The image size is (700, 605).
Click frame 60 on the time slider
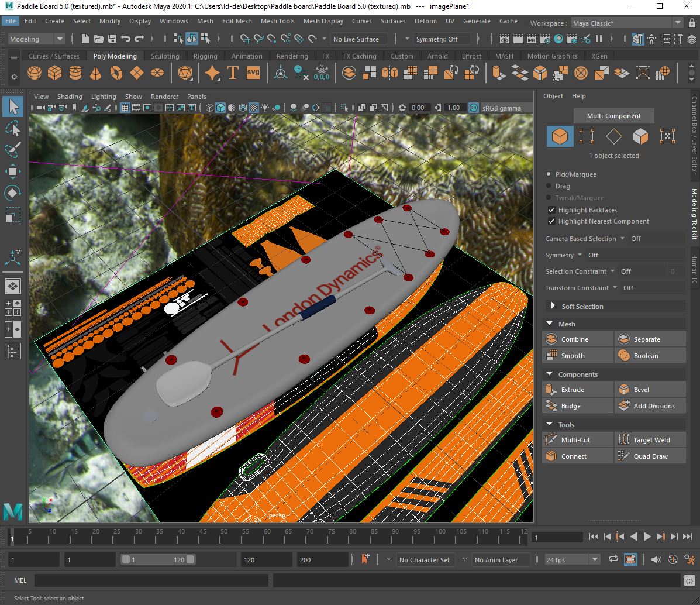click(x=267, y=535)
